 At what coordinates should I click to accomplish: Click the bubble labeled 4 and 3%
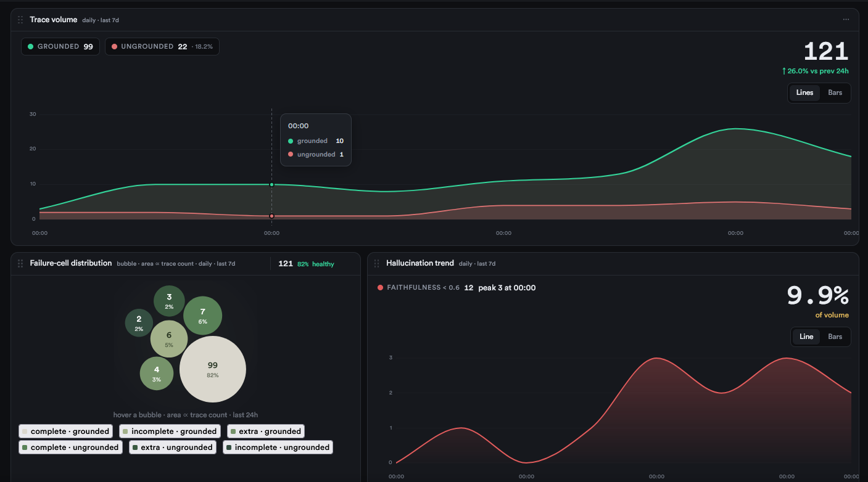(x=157, y=374)
